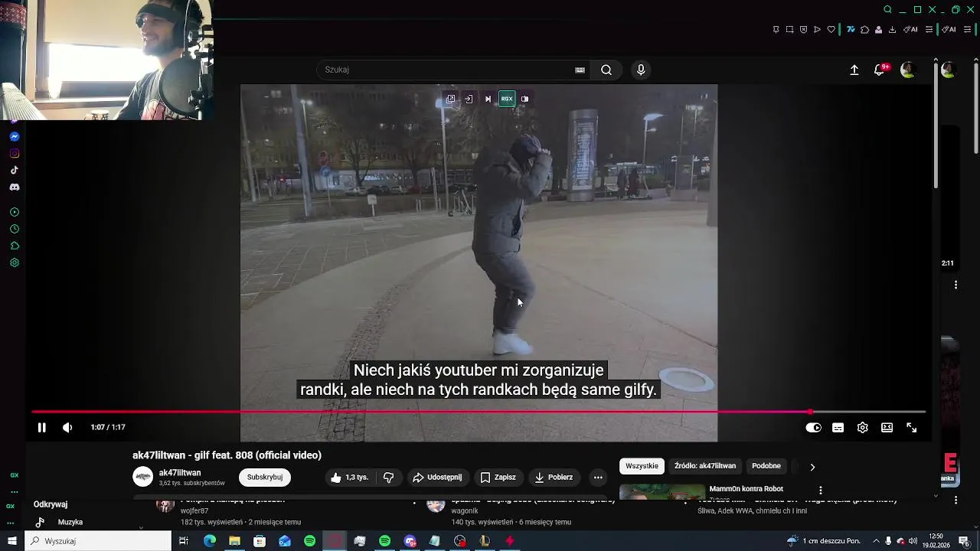Toggle subtitles in the player controls
This screenshot has height=551, width=980.
pyautogui.click(x=838, y=428)
